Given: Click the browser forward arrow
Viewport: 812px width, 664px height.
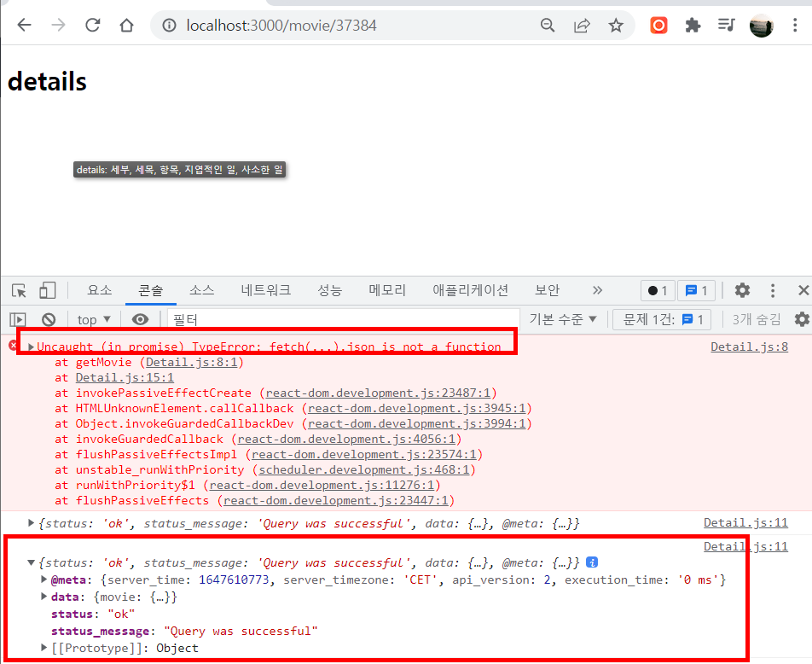Looking at the screenshot, I should 59,25.
